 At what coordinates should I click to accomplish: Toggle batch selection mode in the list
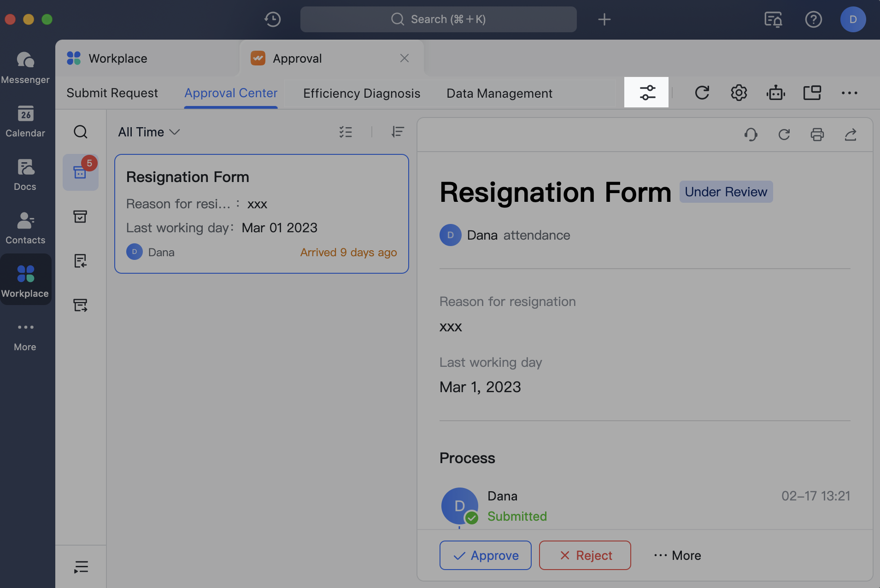(x=346, y=132)
